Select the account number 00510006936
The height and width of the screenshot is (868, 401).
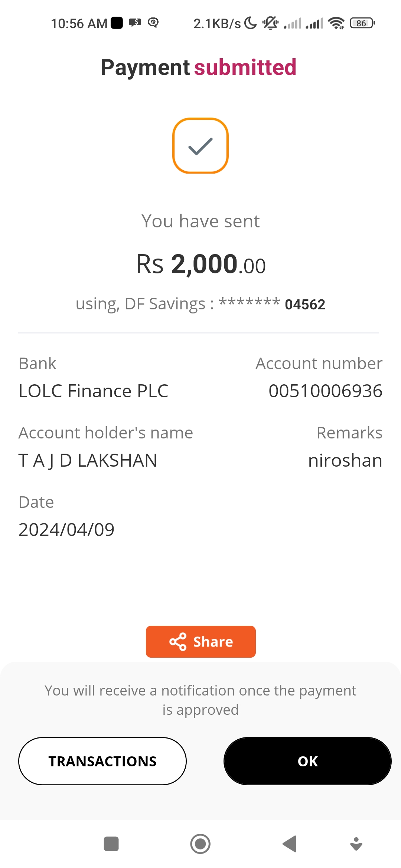pyautogui.click(x=325, y=391)
